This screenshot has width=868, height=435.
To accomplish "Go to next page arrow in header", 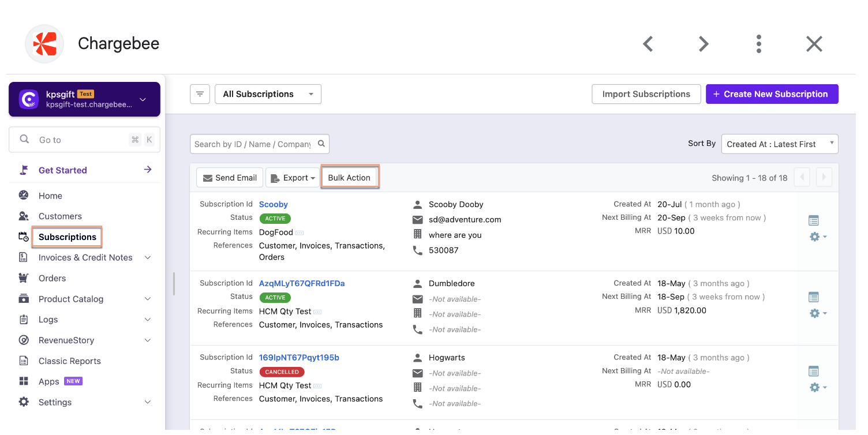I will click(x=704, y=44).
